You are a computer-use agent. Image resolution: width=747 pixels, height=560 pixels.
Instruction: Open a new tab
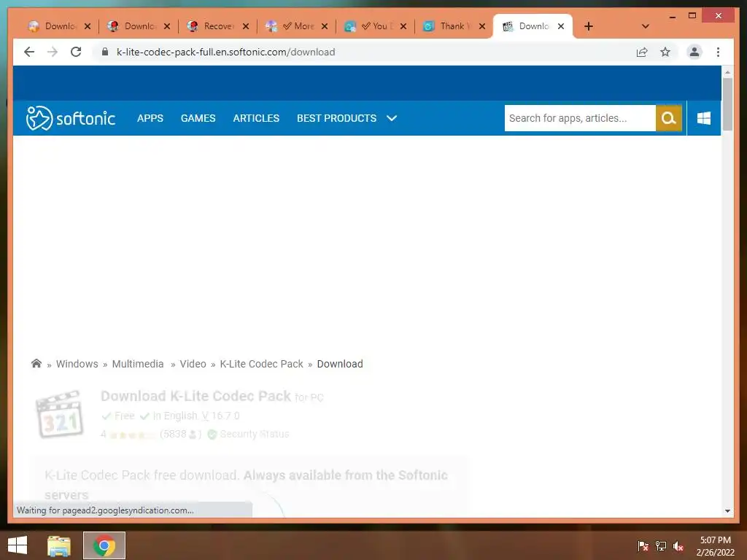[x=589, y=26]
